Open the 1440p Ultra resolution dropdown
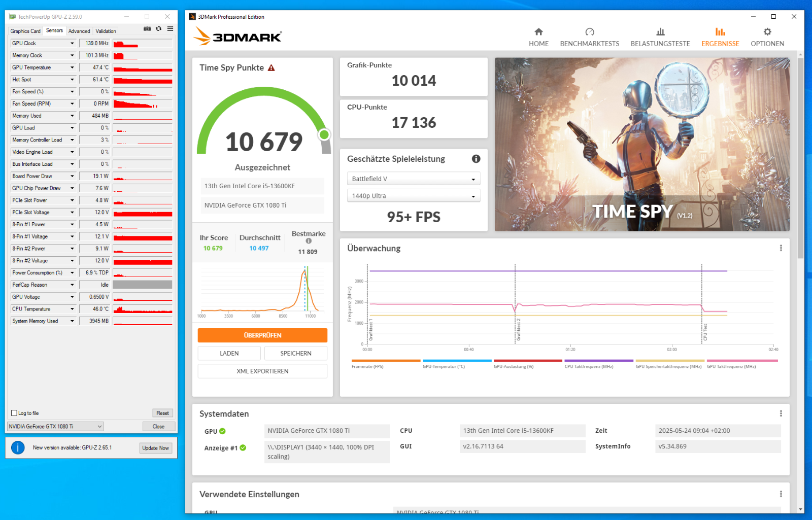 click(x=414, y=196)
